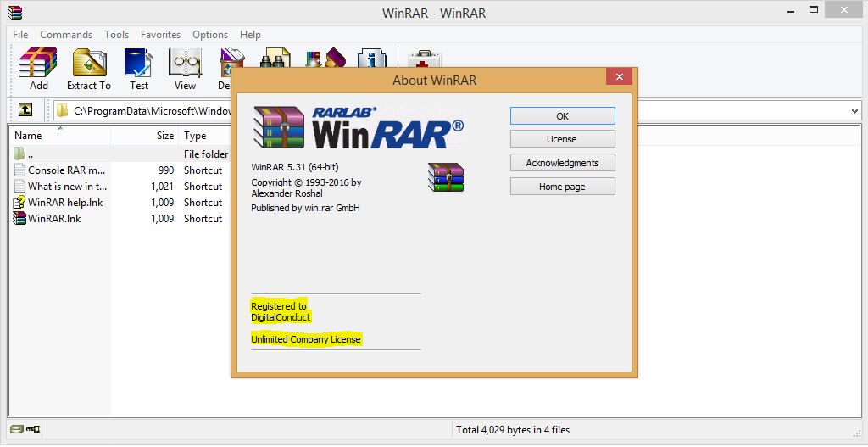Click the 'File folder' type cell
868x447 pixels.
206,154
